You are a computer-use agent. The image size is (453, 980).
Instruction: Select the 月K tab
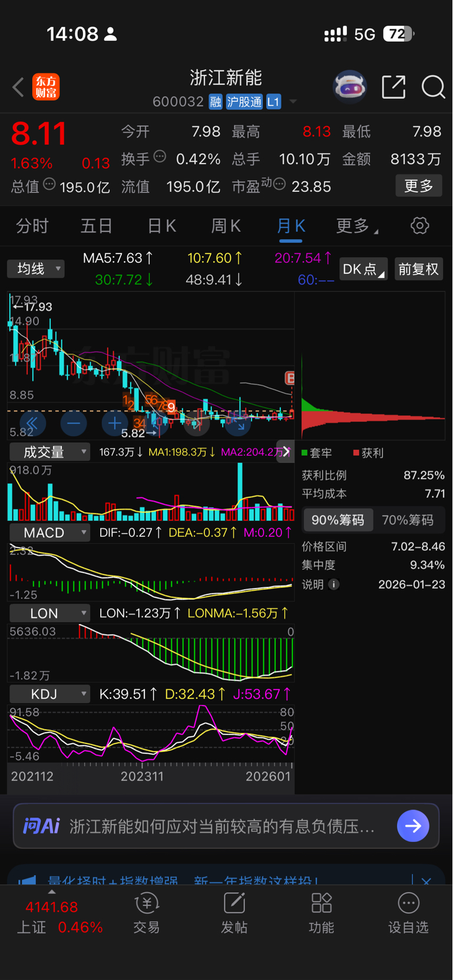291,226
